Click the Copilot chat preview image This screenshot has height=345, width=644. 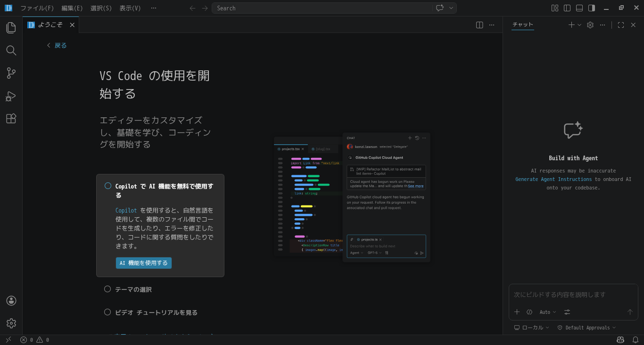tap(352, 197)
